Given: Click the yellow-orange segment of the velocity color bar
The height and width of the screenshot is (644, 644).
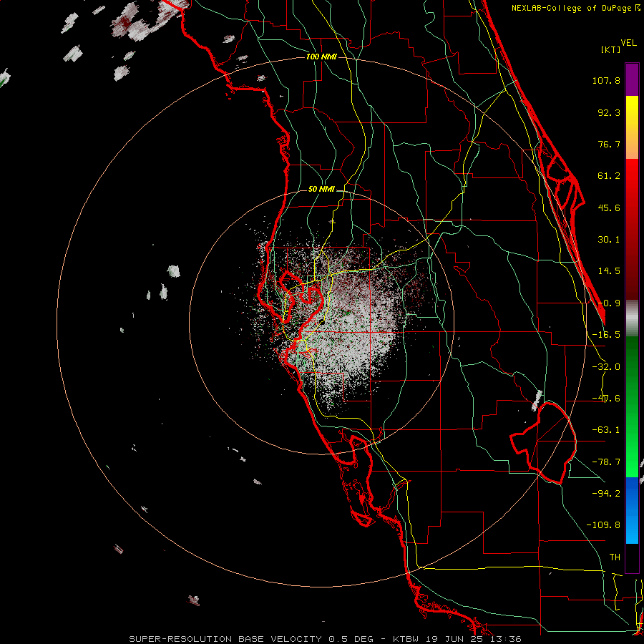Looking at the screenshot, I should [632, 127].
